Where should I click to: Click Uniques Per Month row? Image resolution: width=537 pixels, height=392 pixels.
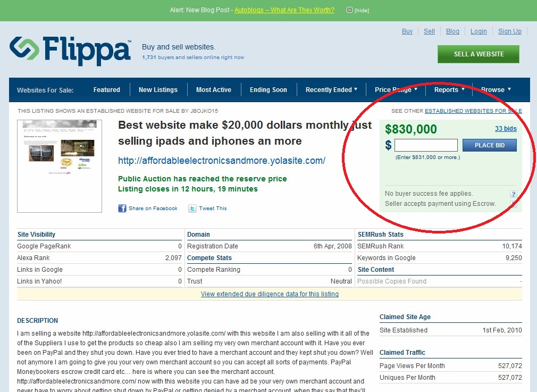coord(451,377)
